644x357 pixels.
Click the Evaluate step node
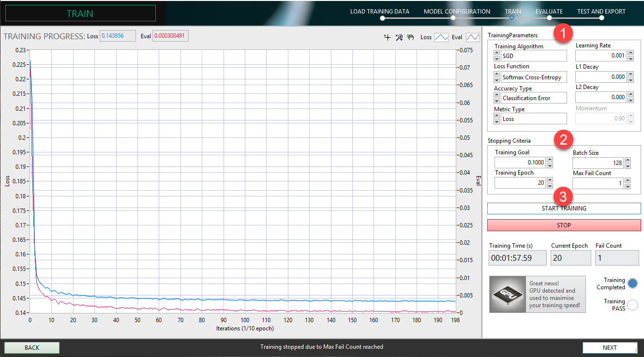(x=549, y=18)
